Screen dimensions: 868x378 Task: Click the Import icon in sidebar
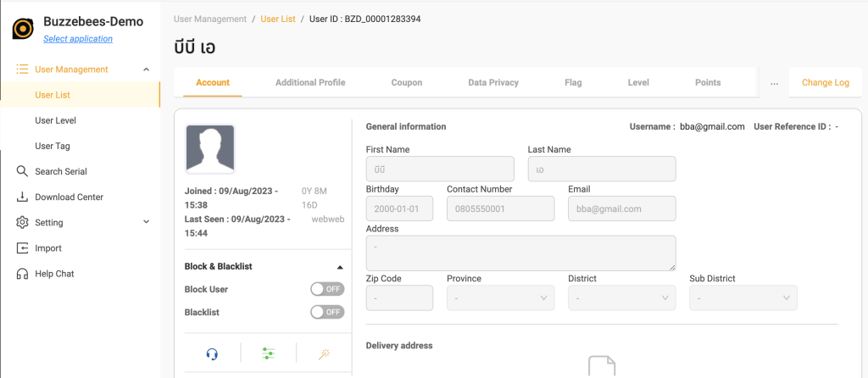click(x=22, y=248)
